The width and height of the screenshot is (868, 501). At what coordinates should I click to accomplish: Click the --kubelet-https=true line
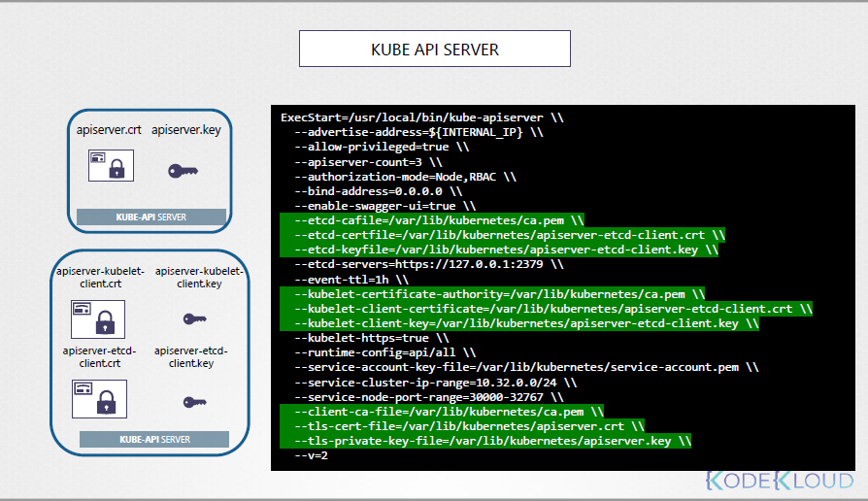tap(372, 338)
